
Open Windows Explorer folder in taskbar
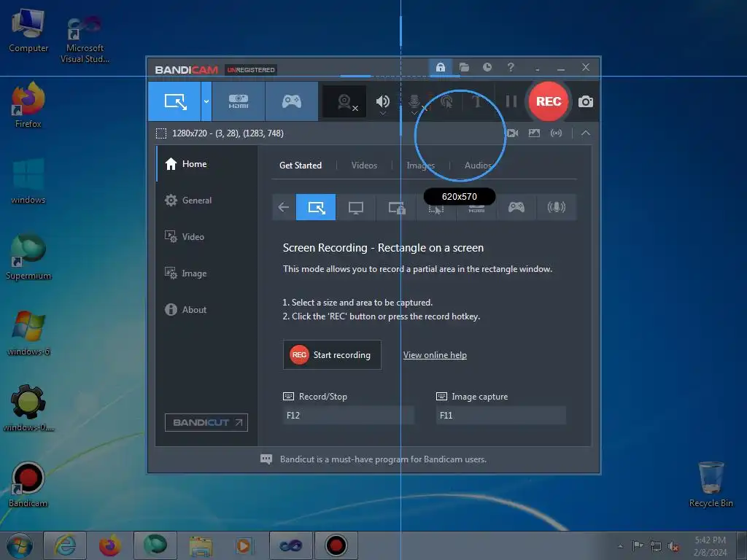(201, 545)
